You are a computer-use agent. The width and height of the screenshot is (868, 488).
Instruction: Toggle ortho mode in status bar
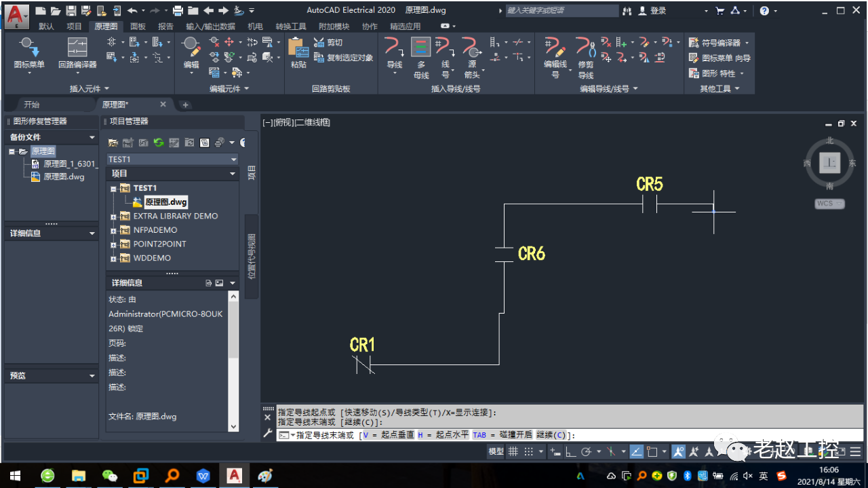click(x=571, y=451)
